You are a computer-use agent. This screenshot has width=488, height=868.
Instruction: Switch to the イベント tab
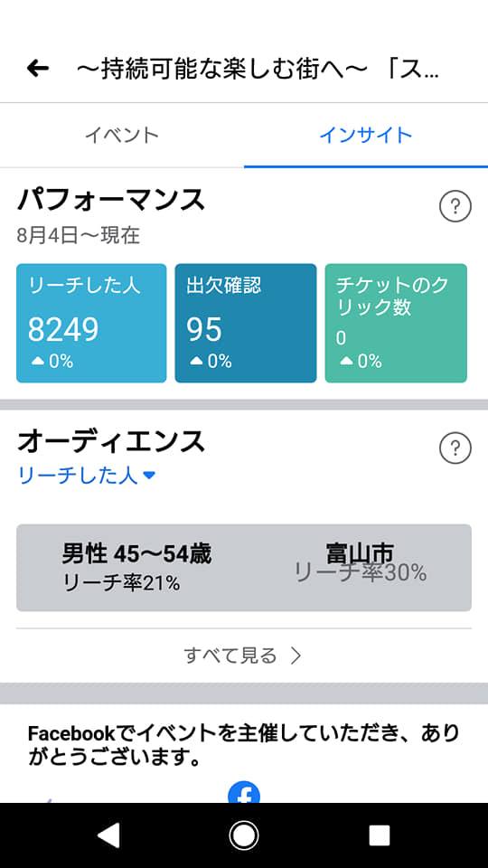click(122, 135)
